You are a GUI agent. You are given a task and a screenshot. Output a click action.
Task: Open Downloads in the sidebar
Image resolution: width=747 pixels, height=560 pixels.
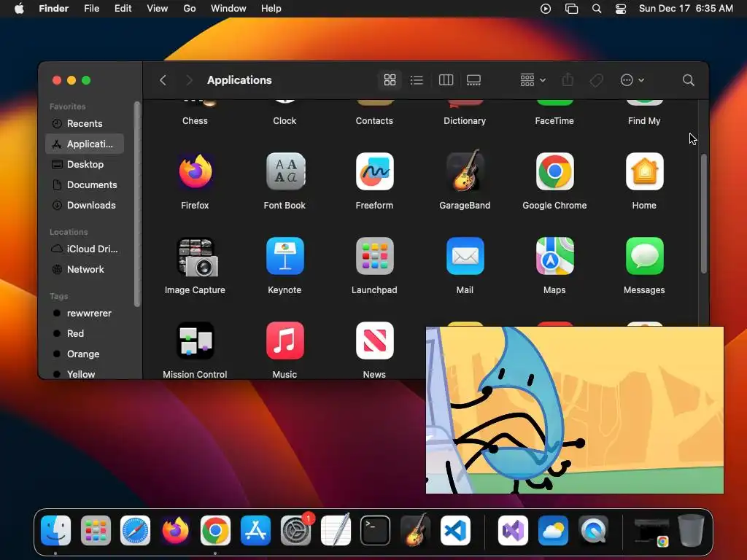click(85, 205)
